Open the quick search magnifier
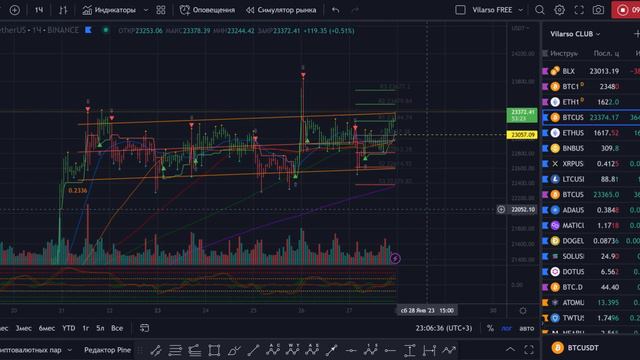This screenshot has width=640, height=360. (540, 10)
